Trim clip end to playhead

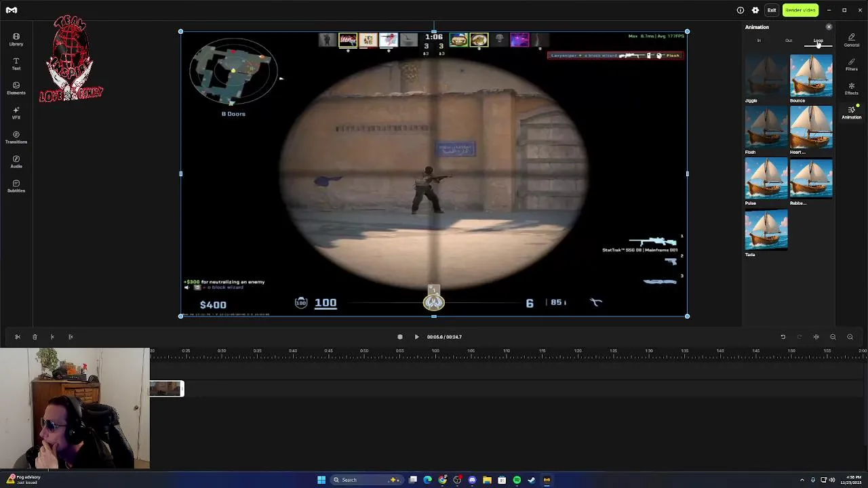click(x=71, y=337)
